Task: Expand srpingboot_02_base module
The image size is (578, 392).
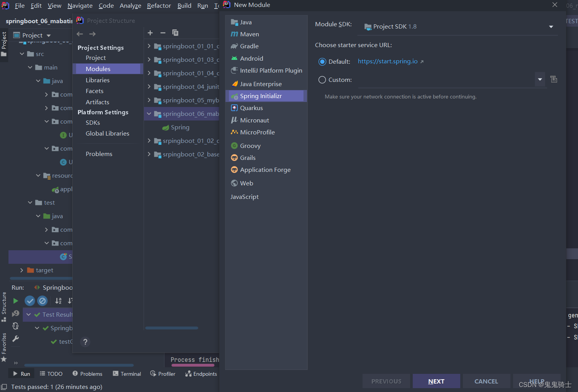Action: pyautogui.click(x=149, y=154)
